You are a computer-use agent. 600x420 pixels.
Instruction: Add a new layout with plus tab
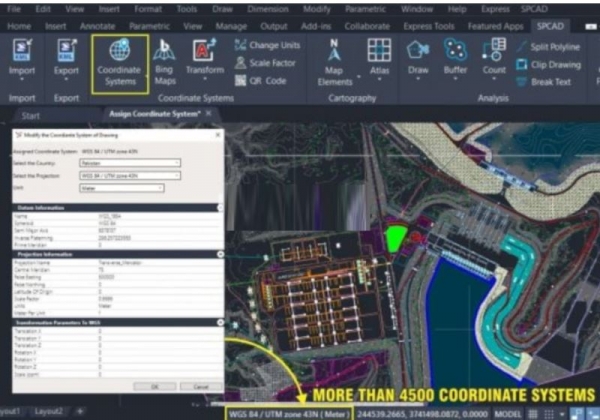[x=80, y=412]
